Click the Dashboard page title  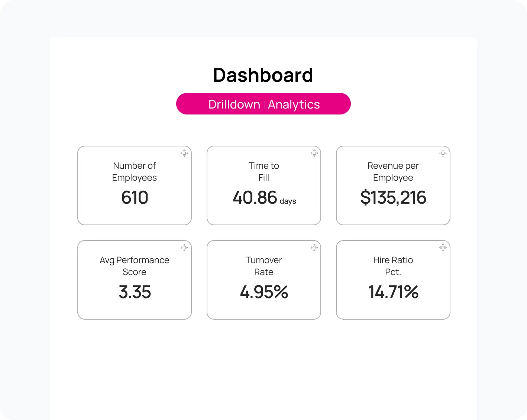(263, 75)
